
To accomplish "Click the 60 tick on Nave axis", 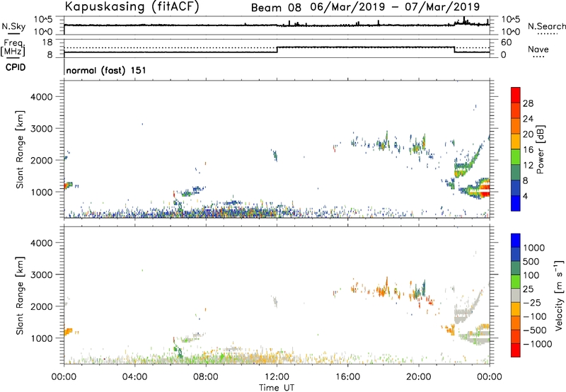I will [506, 42].
